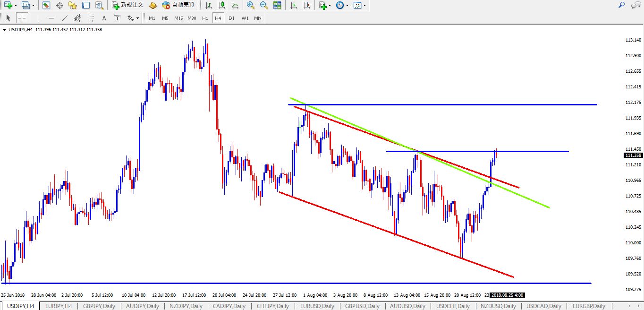Viewport: 644px width, 310px height.
Task: Tile chart windows icon
Action: (x=277, y=5)
